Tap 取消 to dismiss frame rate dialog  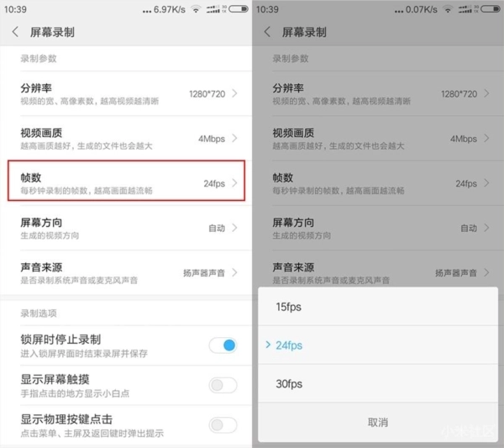pos(378,422)
